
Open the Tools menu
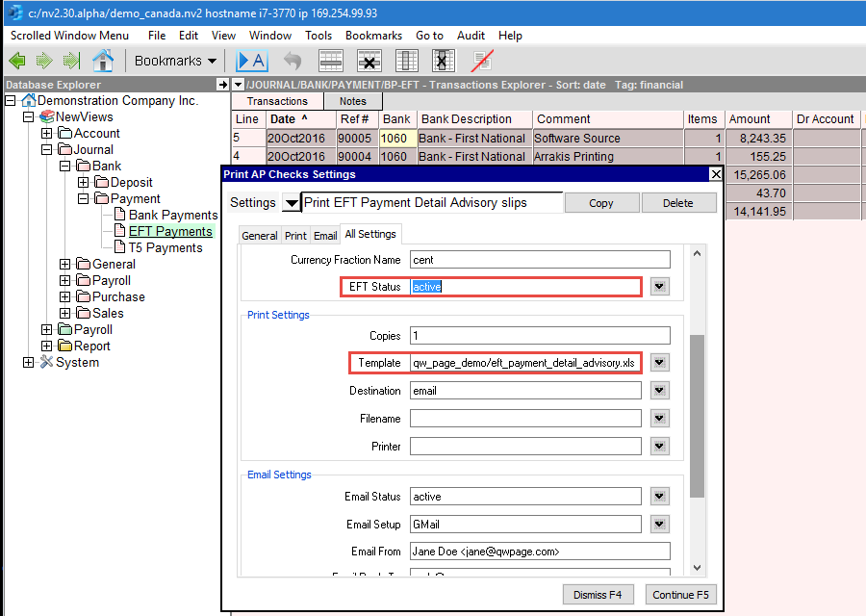318,36
